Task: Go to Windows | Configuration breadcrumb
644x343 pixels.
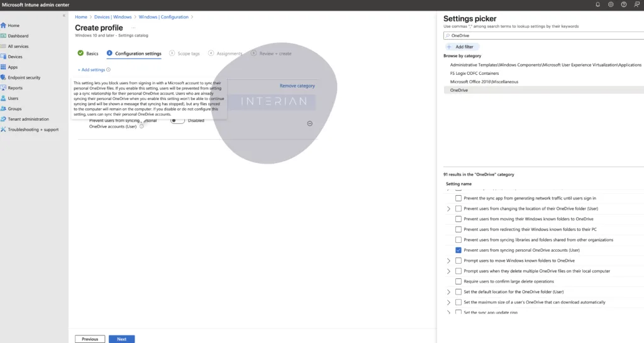Action: click(164, 17)
